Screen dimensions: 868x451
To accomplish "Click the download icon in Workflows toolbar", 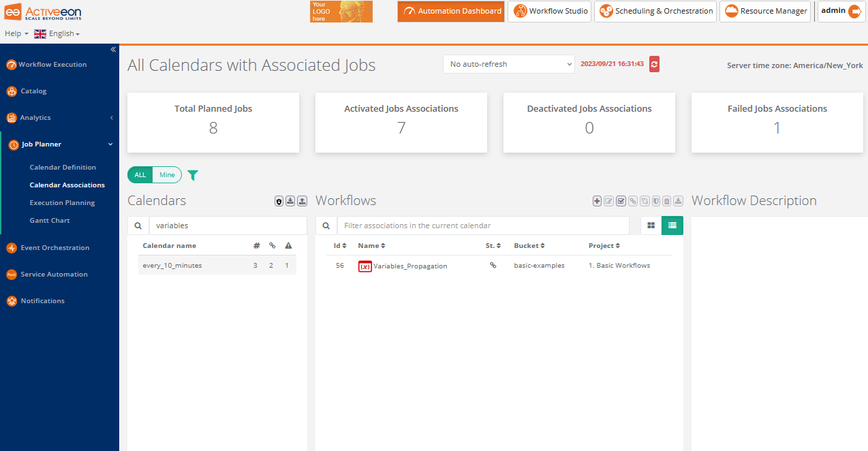I will coord(678,201).
